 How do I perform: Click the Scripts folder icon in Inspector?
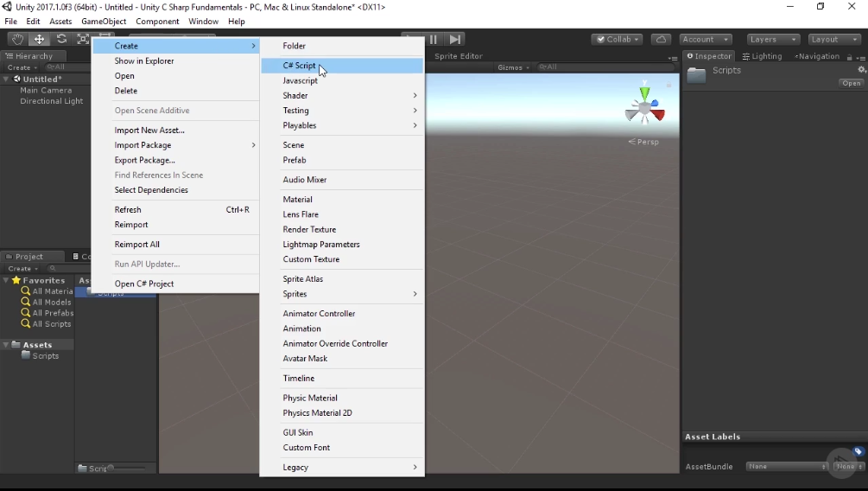(696, 75)
